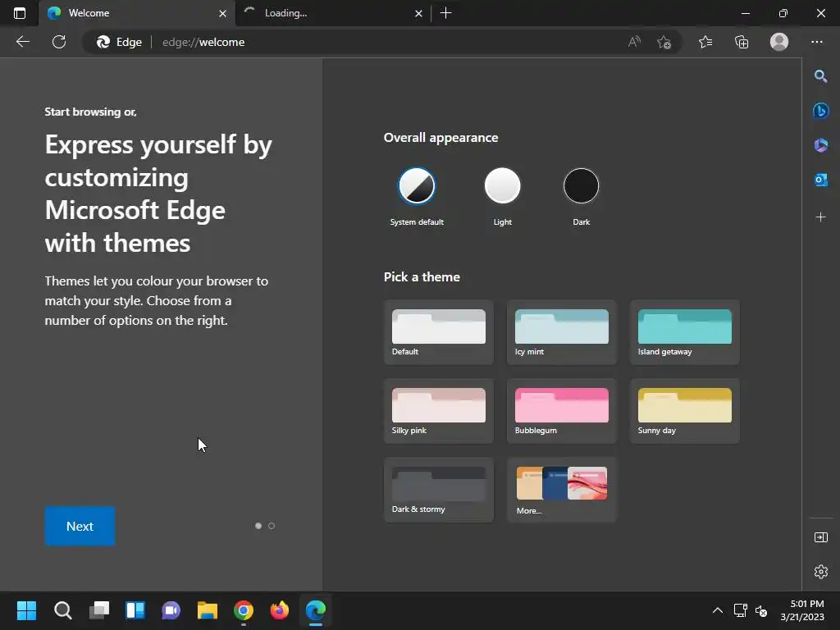The width and height of the screenshot is (840, 630).
Task: Click the Read aloud icon in address bar
Action: [634, 42]
